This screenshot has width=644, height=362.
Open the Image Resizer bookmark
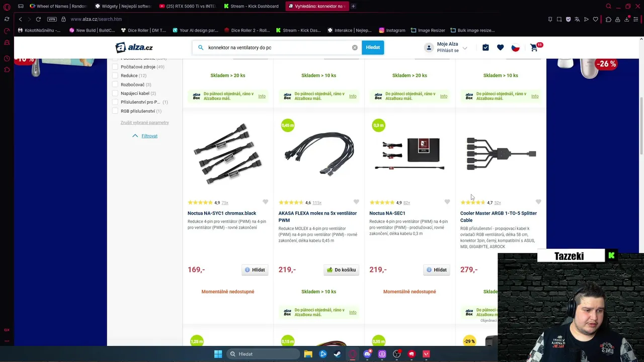428,30
